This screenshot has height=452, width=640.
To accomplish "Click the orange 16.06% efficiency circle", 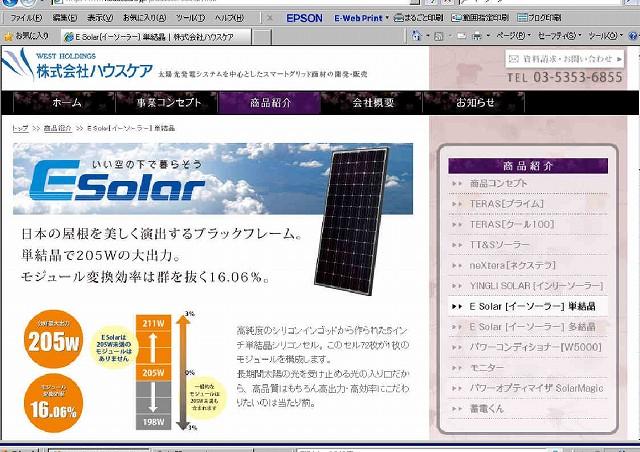I will point(53,403).
